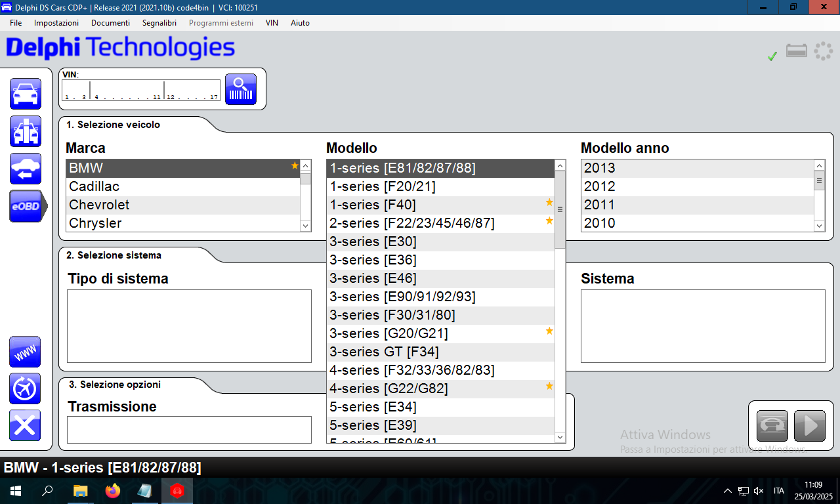Click the green checkmark connection status icon
840x504 pixels.
tap(772, 56)
